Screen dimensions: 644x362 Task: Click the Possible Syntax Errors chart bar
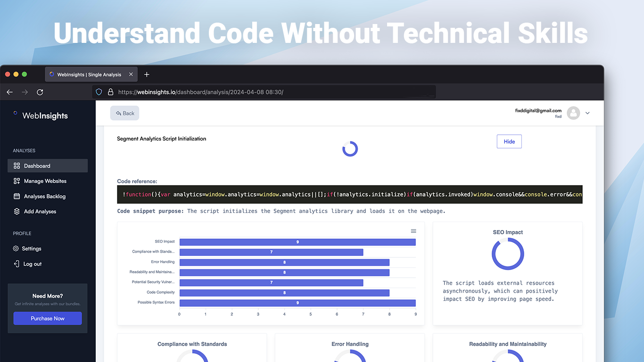(297, 303)
